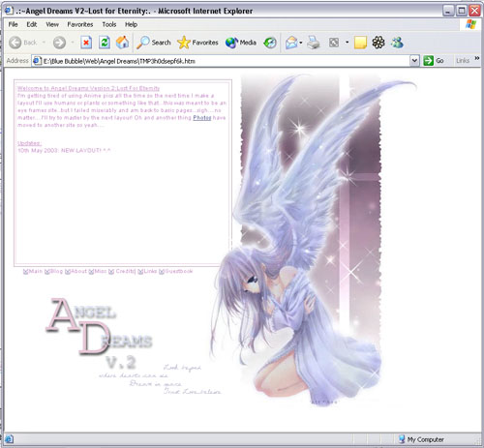The height and width of the screenshot is (448, 484).
Task: Click the yellow sticky note toolbar icon
Action: (x=360, y=43)
